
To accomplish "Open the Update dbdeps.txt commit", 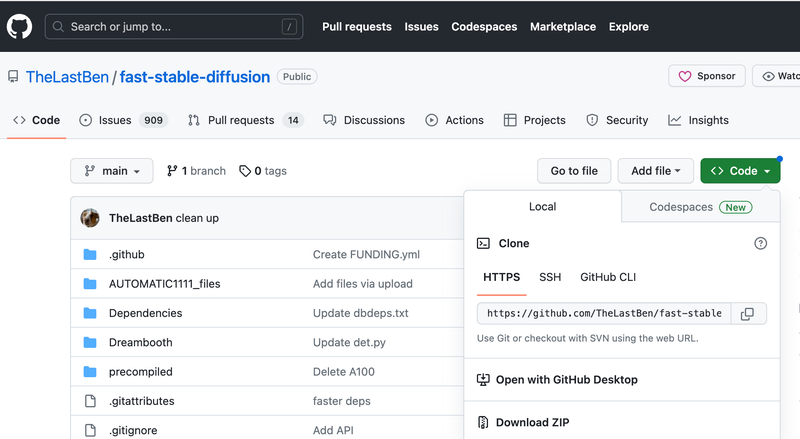I will (x=361, y=313).
